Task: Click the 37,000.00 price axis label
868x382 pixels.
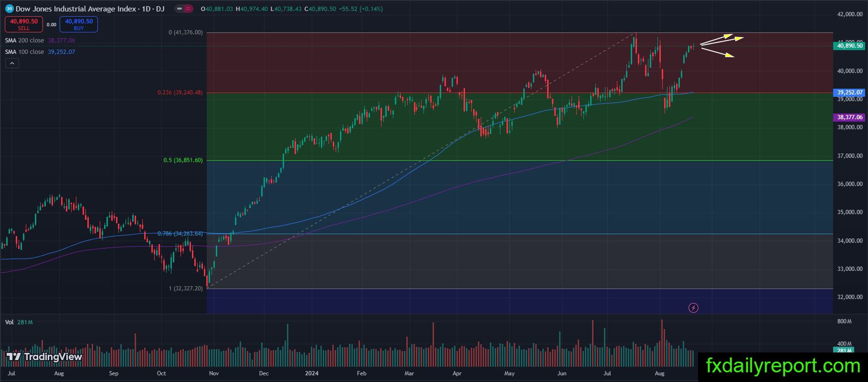Action: click(x=850, y=156)
